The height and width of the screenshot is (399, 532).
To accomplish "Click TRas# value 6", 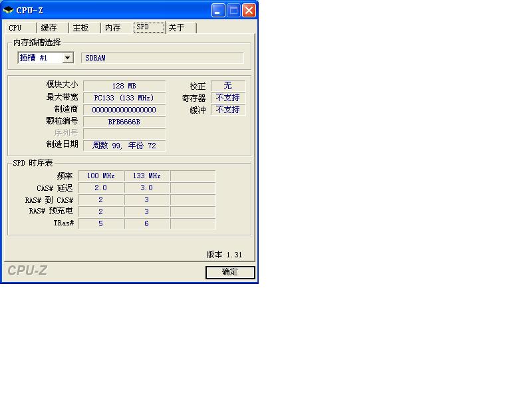I will [146, 223].
